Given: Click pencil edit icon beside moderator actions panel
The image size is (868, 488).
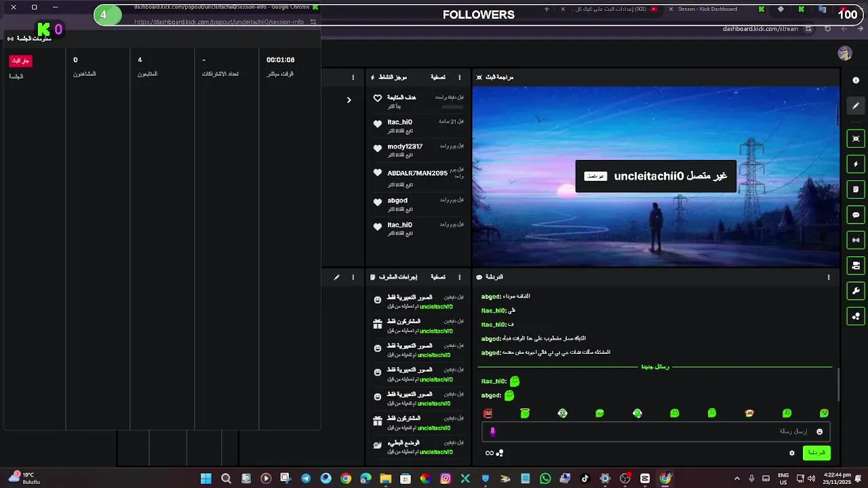Looking at the screenshot, I should [336, 277].
